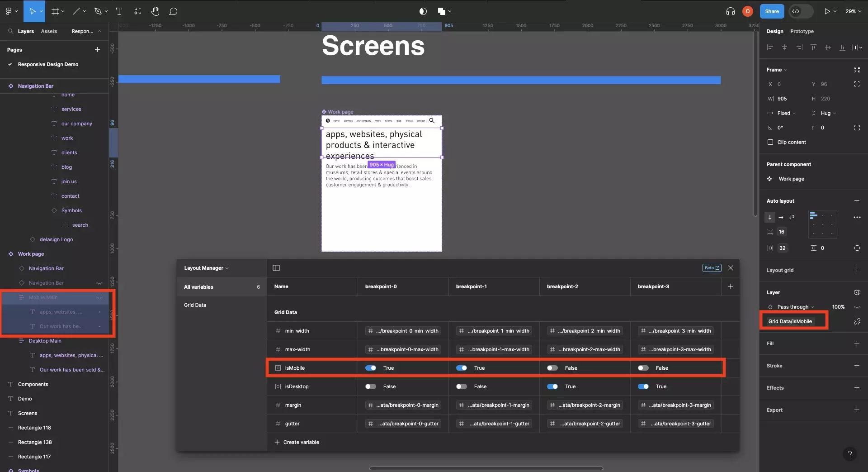The height and width of the screenshot is (472, 868).
Task: Add an effect with plus icon
Action: click(x=857, y=388)
